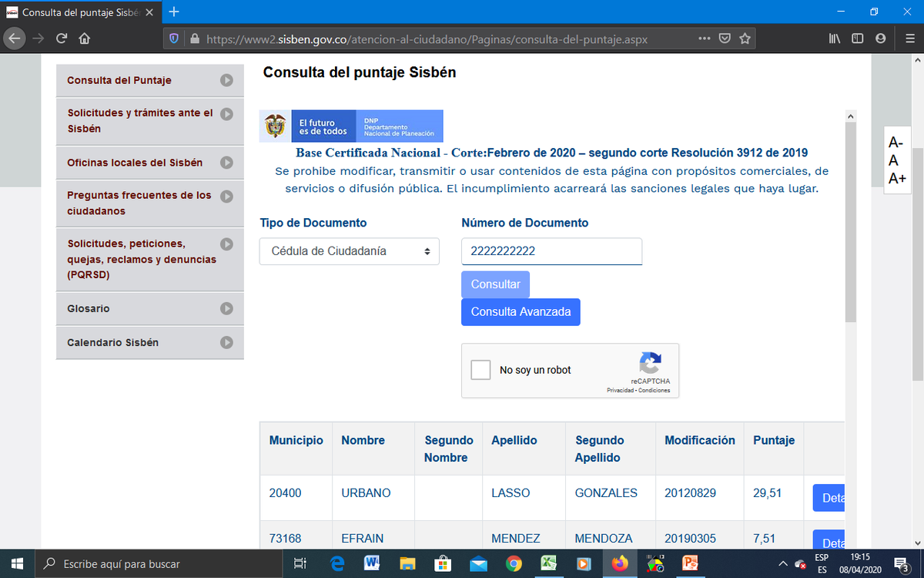
Task: Click the Windows taskbar search box
Action: click(160, 564)
